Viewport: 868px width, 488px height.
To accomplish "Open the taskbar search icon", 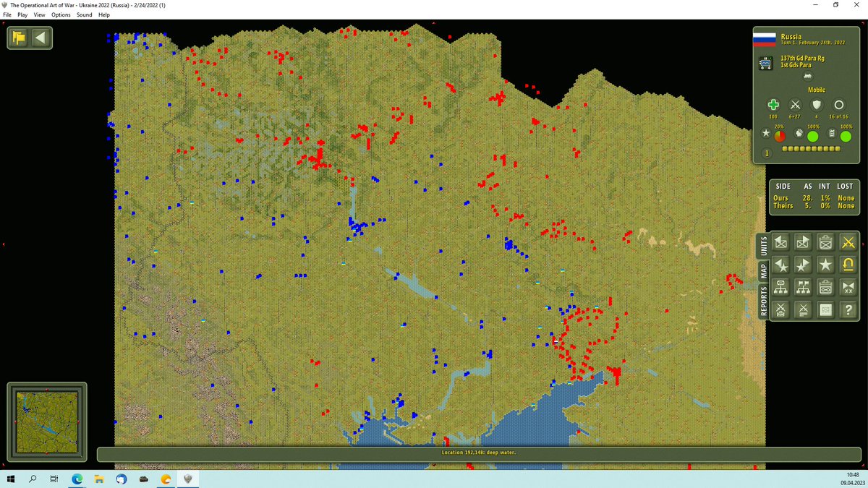I will 33,479.
